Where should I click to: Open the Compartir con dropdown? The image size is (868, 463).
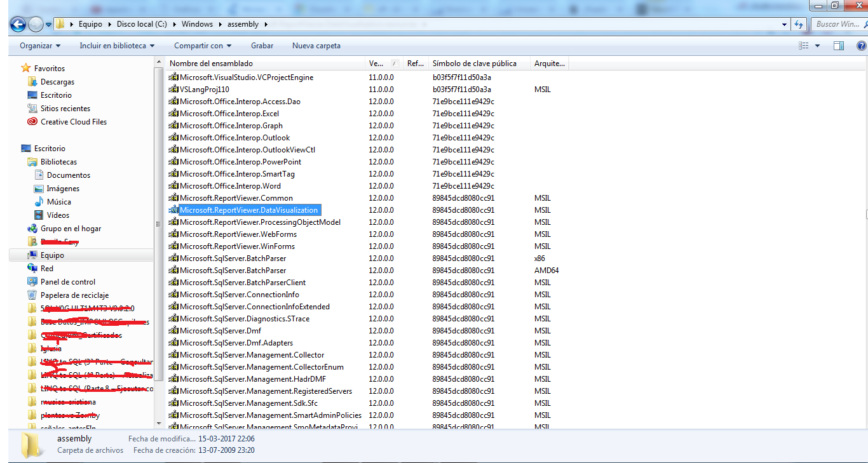pos(203,46)
